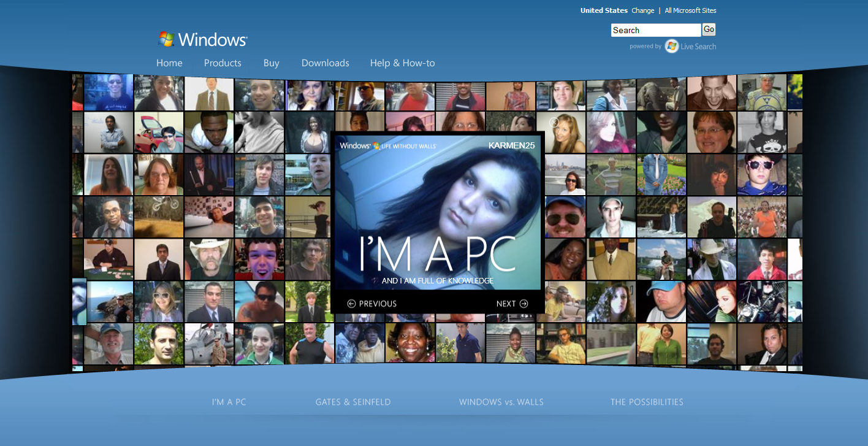Click the Change link next to United States
Viewport: 868px width, 446px height.
[642, 10]
